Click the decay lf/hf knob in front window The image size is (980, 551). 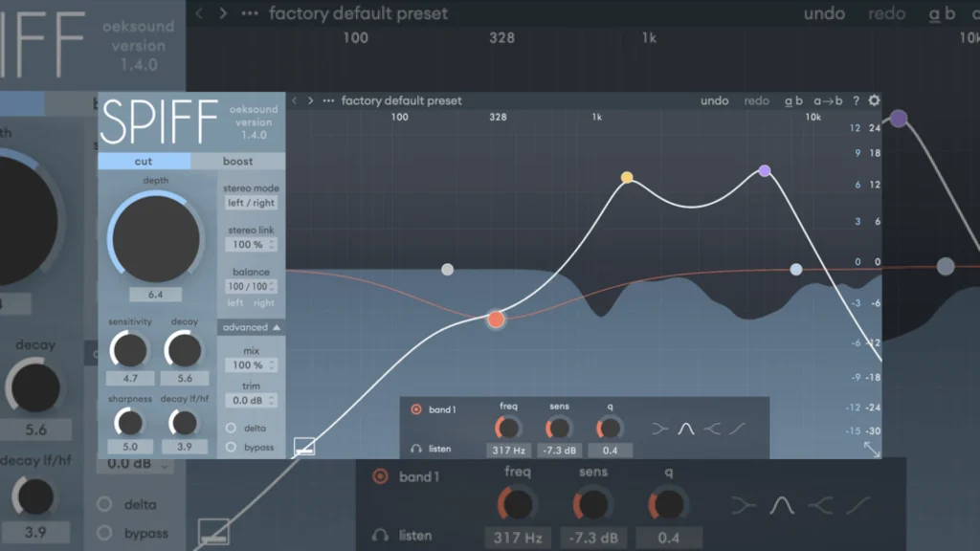click(184, 423)
